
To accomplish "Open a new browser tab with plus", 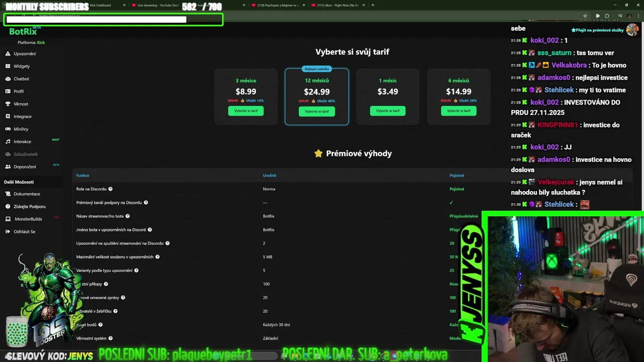I will click(372, 5).
